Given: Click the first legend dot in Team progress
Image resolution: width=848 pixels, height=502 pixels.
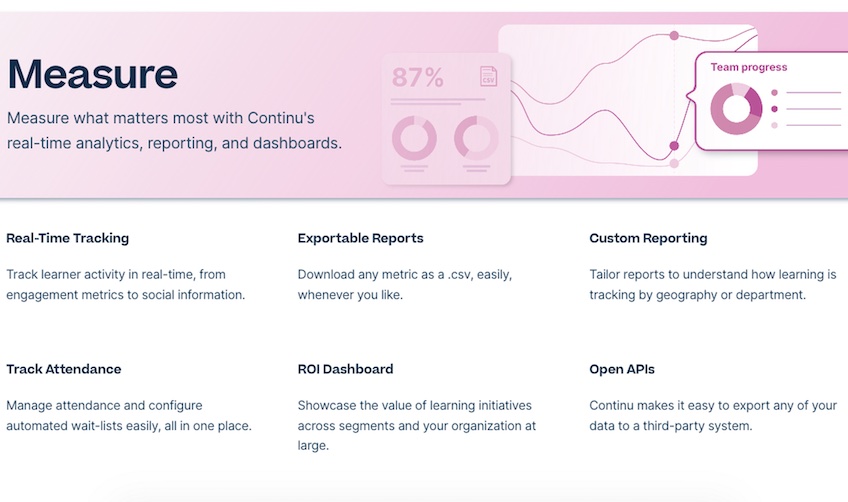Looking at the screenshot, I should [x=774, y=93].
